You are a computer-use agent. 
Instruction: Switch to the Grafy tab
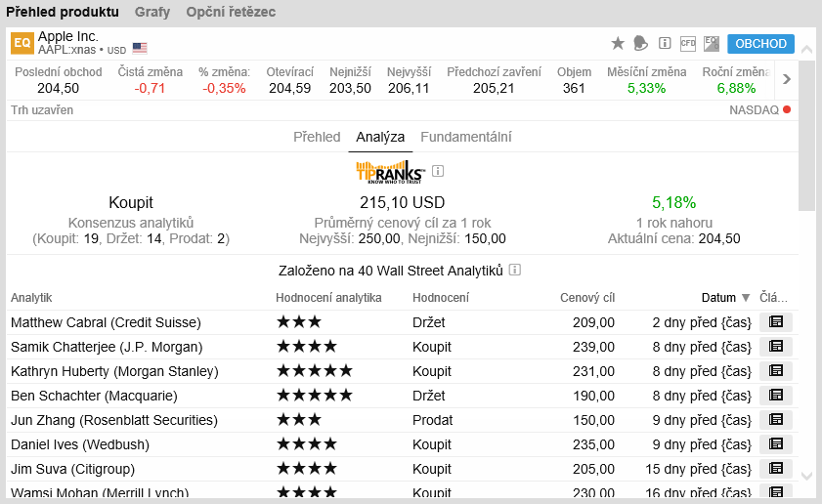tap(152, 12)
